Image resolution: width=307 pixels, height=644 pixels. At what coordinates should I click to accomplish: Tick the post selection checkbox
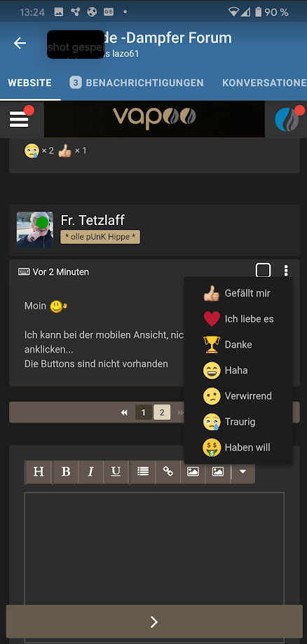click(x=263, y=270)
